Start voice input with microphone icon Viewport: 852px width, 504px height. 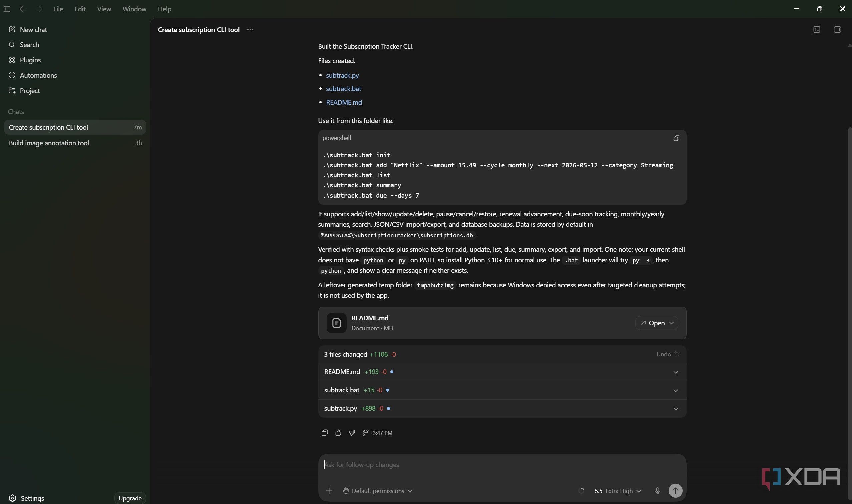click(x=657, y=491)
